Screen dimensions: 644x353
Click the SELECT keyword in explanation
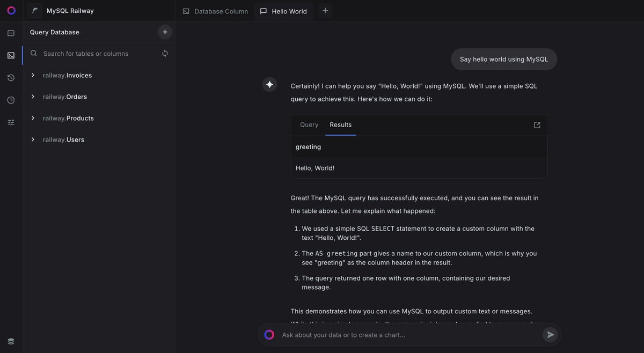pyautogui.click(x=383, y=229)
